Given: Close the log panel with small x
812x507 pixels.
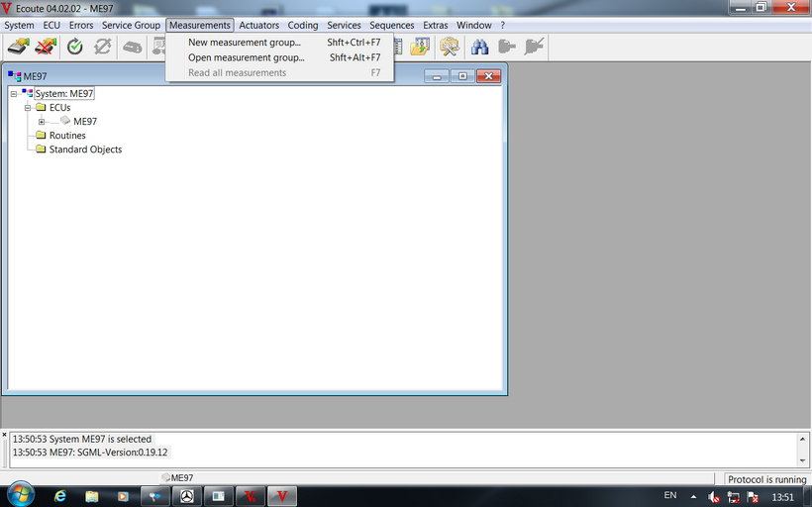Looking at the screenshot, I should pyautogui.click(x=4, y=435).
